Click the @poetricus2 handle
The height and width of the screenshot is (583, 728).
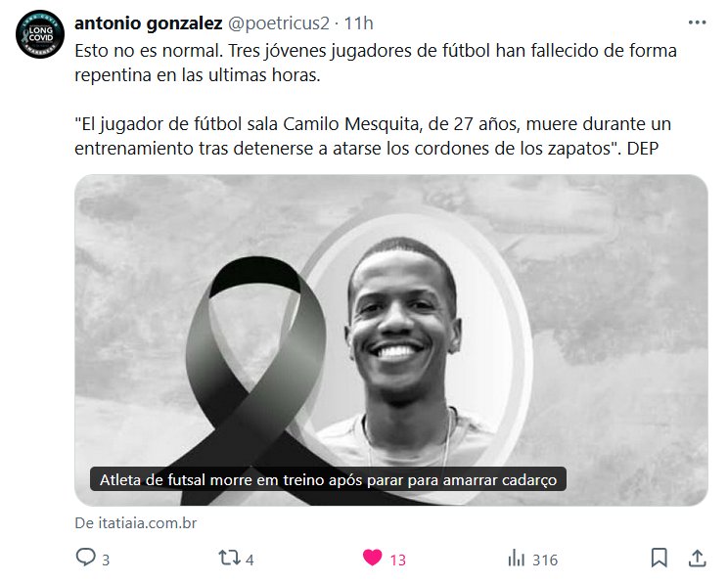click(x=278, y=23)
